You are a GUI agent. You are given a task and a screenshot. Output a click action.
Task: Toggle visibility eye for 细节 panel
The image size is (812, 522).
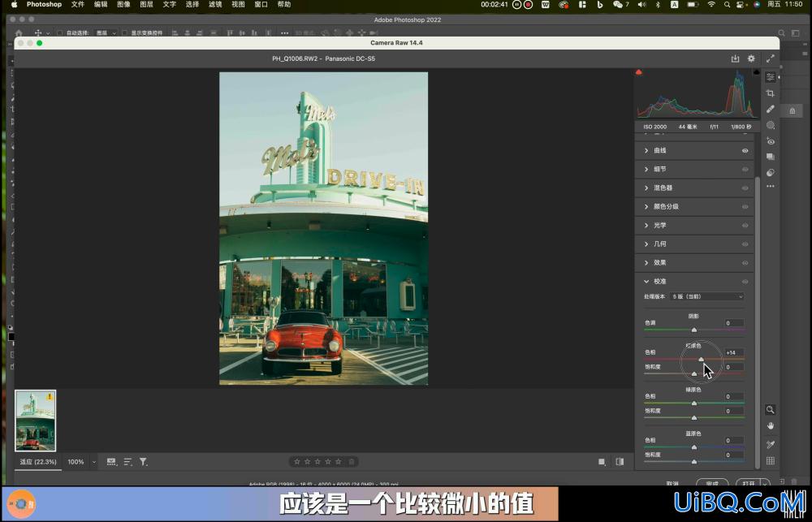(745, 170)
